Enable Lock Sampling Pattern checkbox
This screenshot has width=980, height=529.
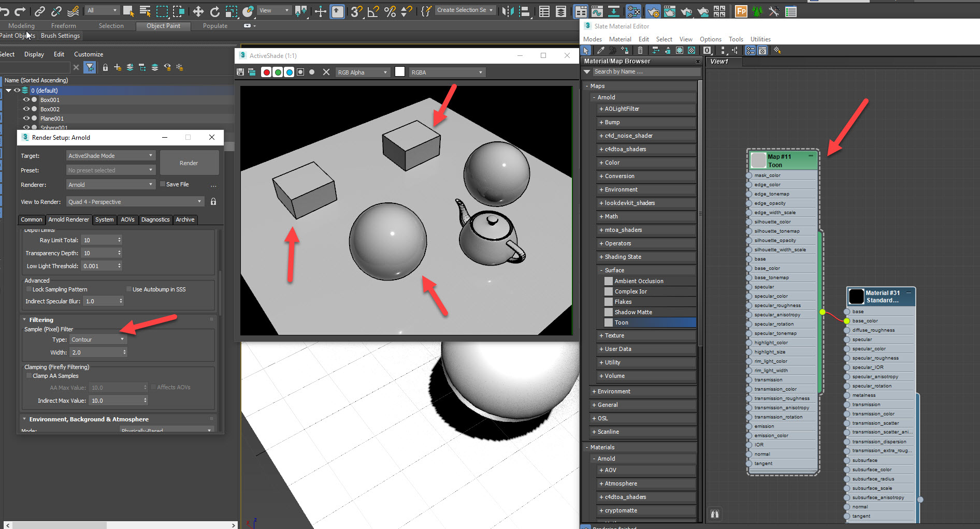click(x=29, y=289)
